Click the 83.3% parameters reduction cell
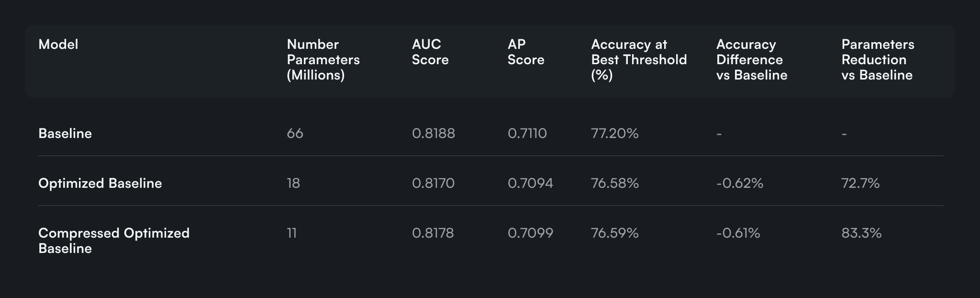980x298 pixels. tap(861, 233)
